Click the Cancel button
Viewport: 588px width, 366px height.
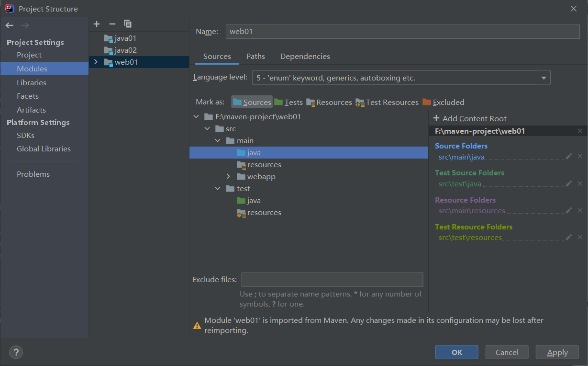507,352
